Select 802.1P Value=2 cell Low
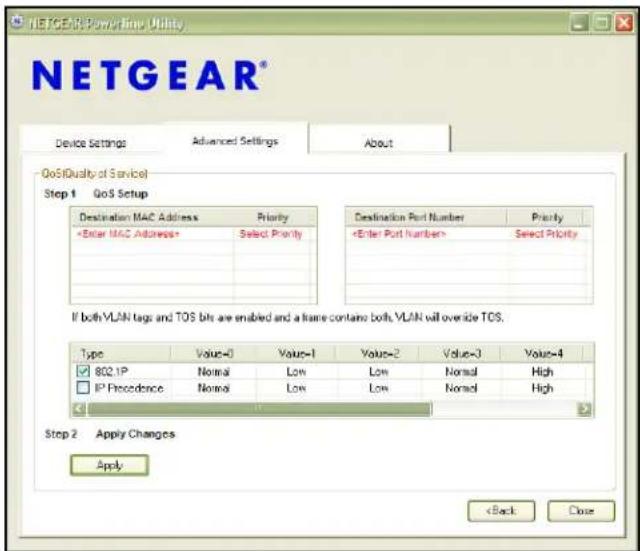The image size is (640, 551). click(x=379, y=371)
